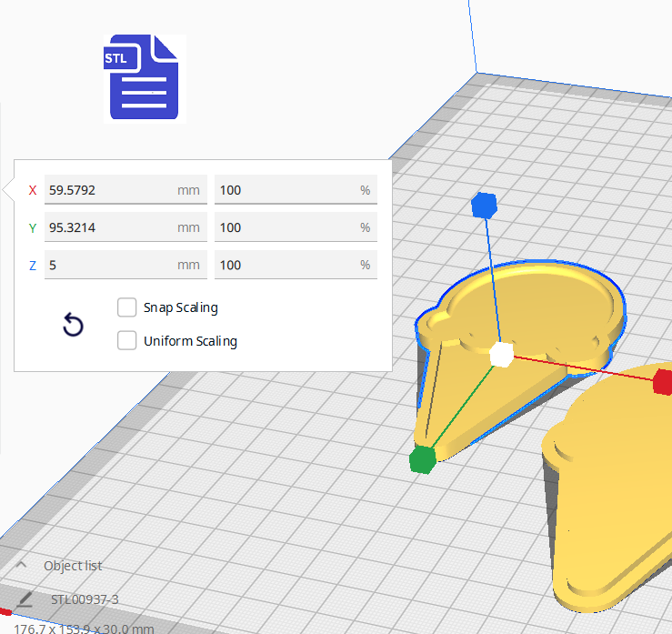Enable the Snap Scaling checkbox
Viewport: 672px width, 634px height.
pos(127,307)
